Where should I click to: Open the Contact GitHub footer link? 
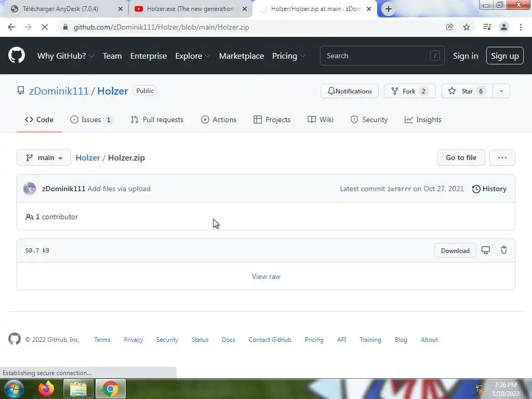click(x=270, y=340)
